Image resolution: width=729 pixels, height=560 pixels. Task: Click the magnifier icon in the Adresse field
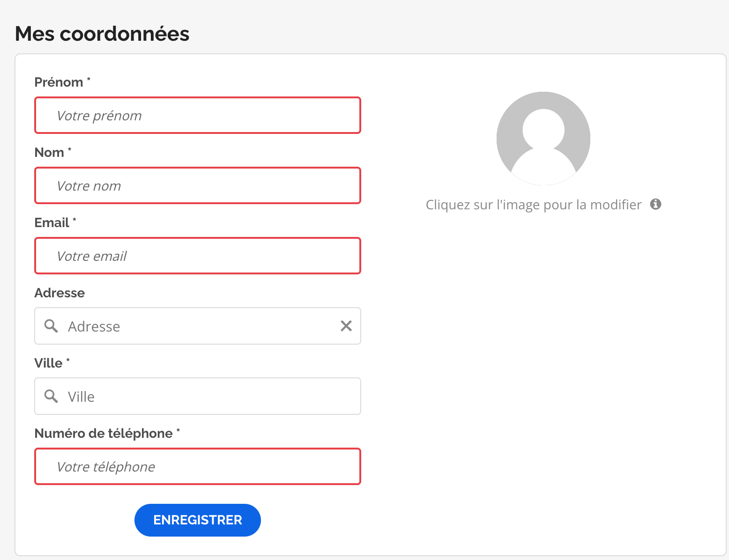point(51,326)
